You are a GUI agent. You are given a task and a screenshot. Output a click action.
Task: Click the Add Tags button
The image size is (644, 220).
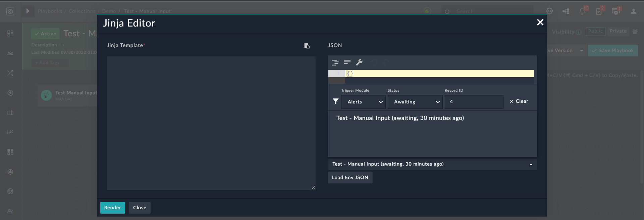pyautogui.click(x=50, y=62)
